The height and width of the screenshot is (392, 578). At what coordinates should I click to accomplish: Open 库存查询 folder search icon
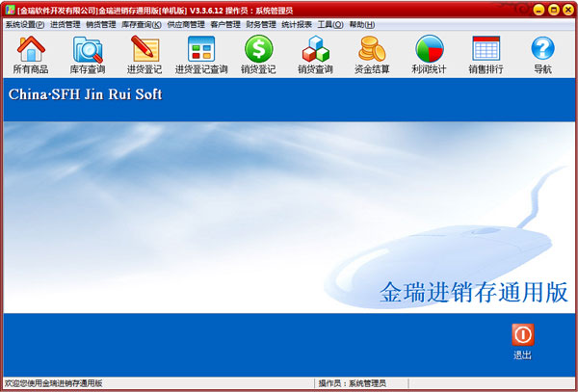[88, 49]
